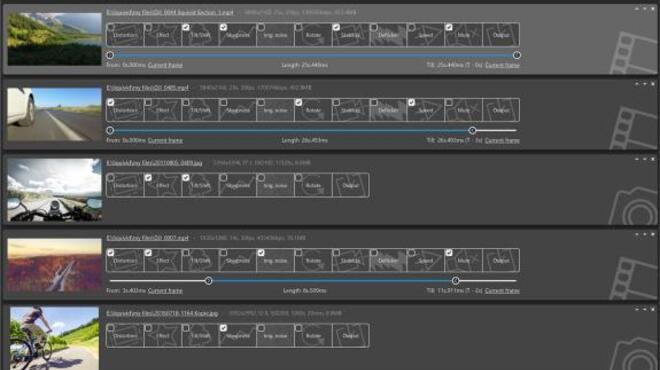Open the Img. noise tile on the motorcycle photo

tap(276, 185)
